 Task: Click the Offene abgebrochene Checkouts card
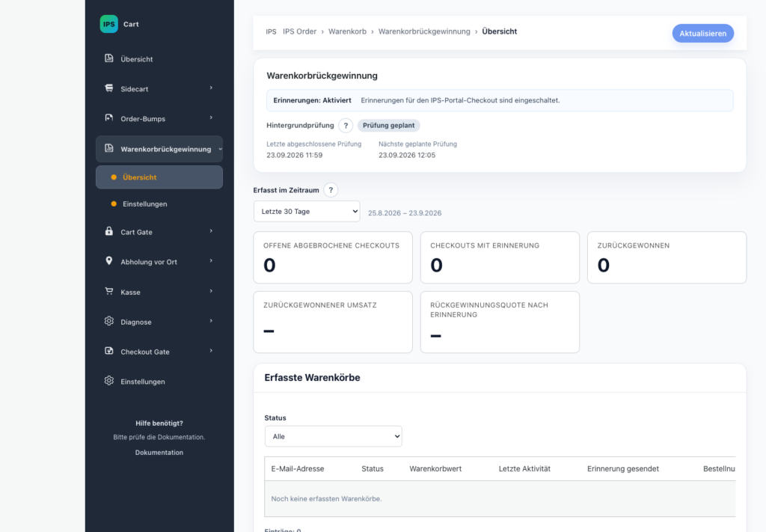click(x=333, y=257)
